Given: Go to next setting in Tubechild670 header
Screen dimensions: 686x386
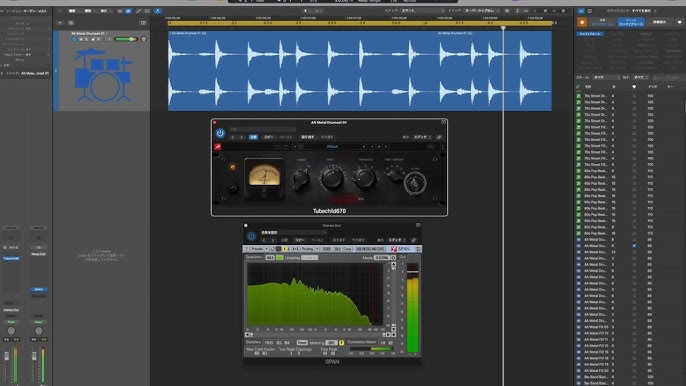Looking at the screenshot, I should (x=242, y=137).
